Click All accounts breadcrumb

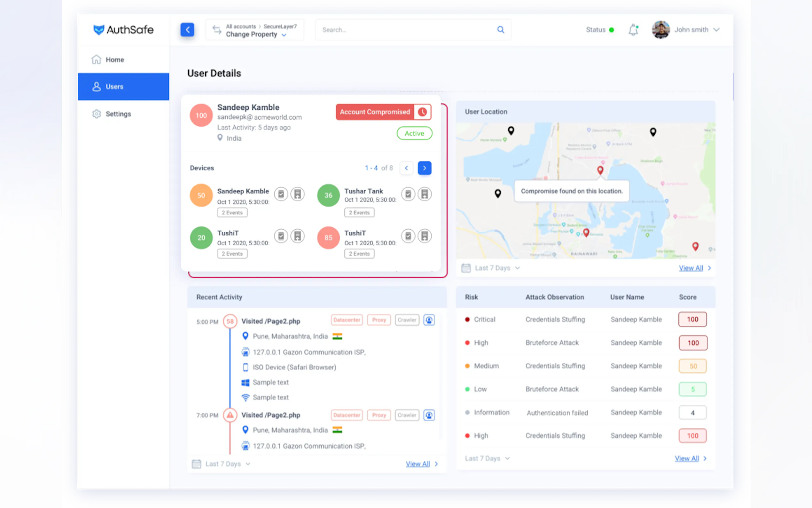[241, 26]
